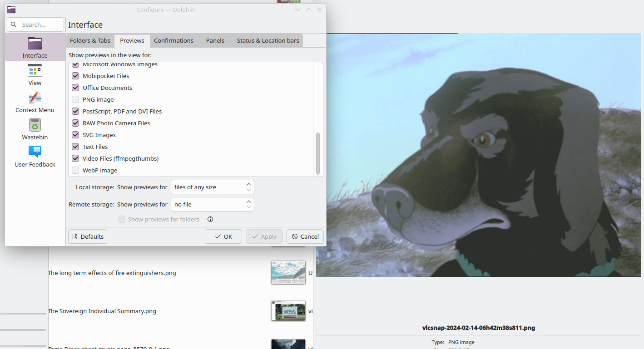644x349 pixels.
Task: Open the Panels tab
Action: [x=215, y=40]
